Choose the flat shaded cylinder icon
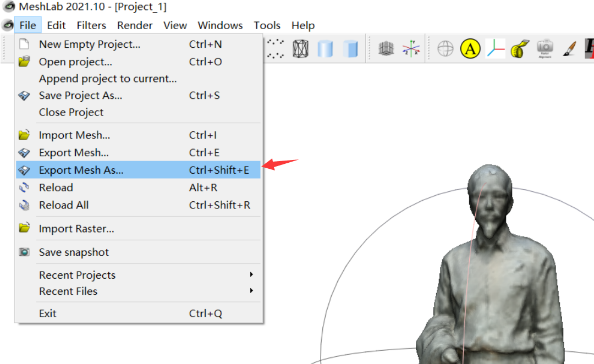 click(x=351, y=49)
